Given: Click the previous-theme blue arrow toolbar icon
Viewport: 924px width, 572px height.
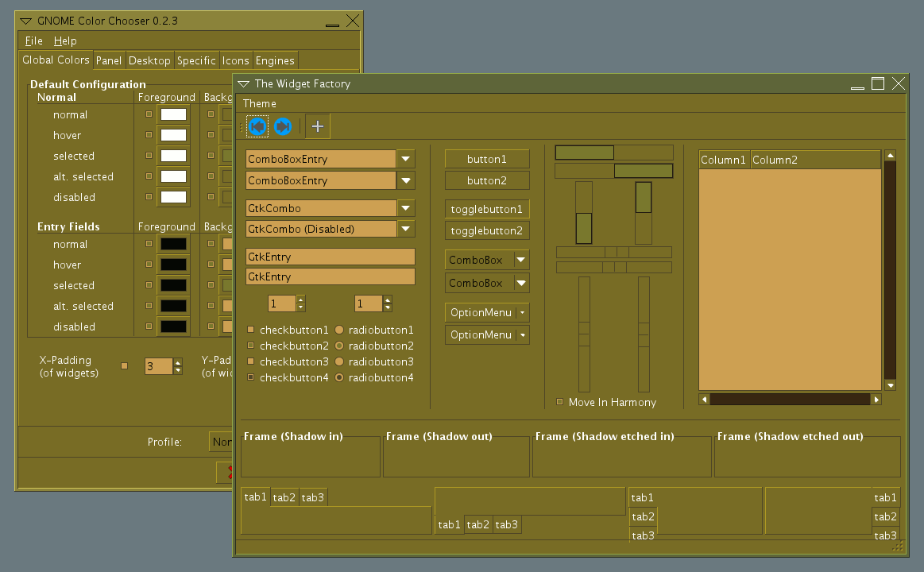Looking at the screenshot, I should click(x=257, y=126).
